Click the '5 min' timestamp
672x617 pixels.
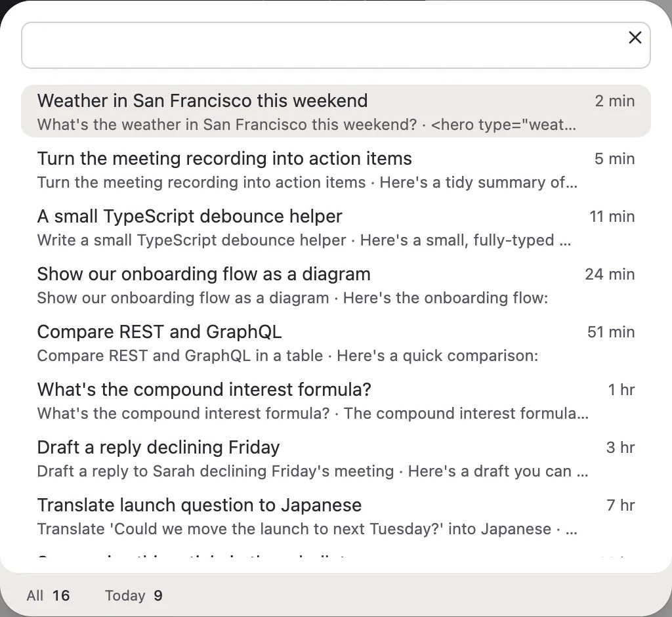614,159
